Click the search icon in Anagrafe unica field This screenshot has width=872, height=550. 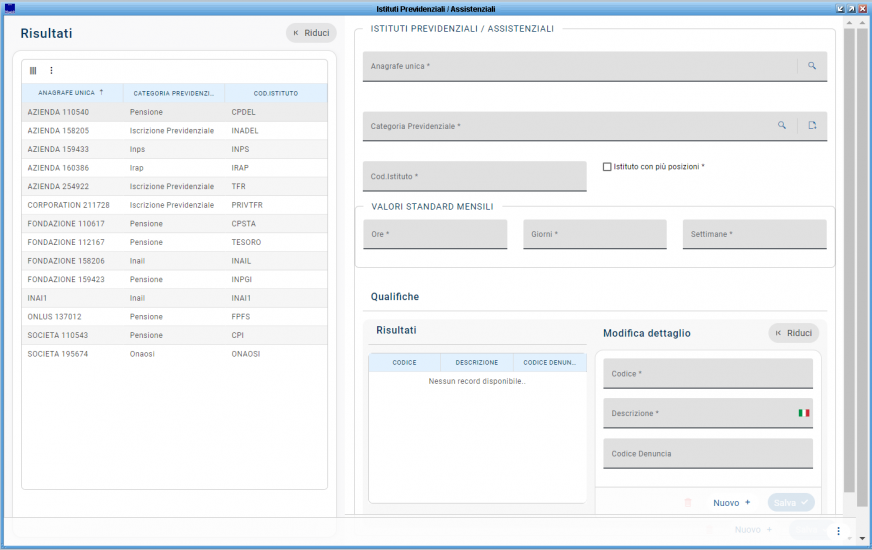(812, 66)
